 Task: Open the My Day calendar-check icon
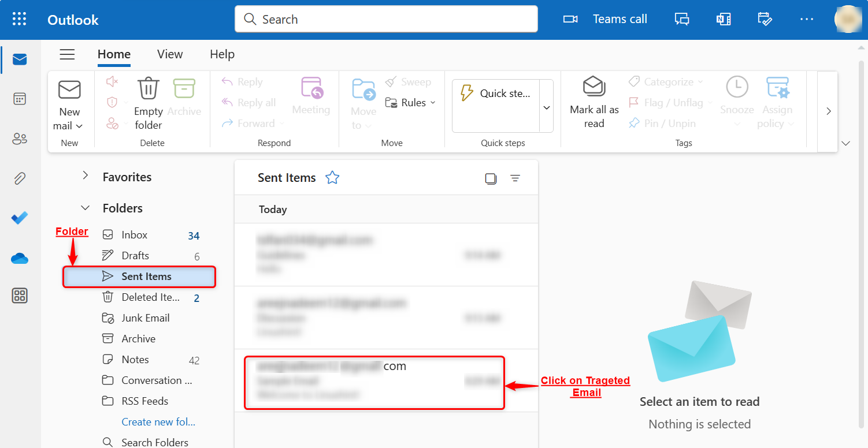pos(765,19)
